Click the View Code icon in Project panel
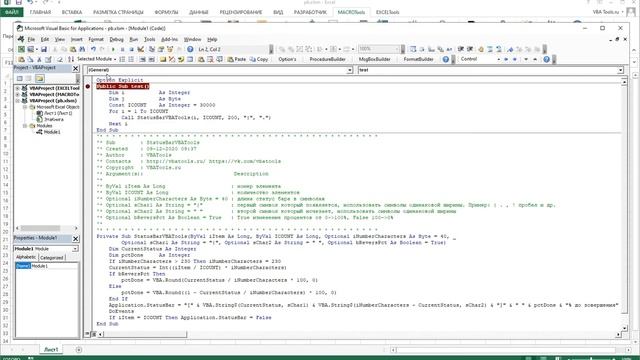The width and height of the screenshot is (640, 360). [x=20, y=78]
